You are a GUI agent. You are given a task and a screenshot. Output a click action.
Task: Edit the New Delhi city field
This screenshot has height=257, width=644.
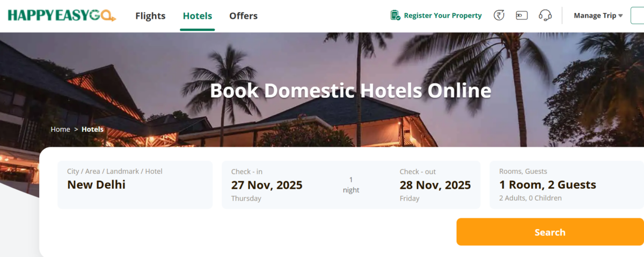[x=135, y=184]
